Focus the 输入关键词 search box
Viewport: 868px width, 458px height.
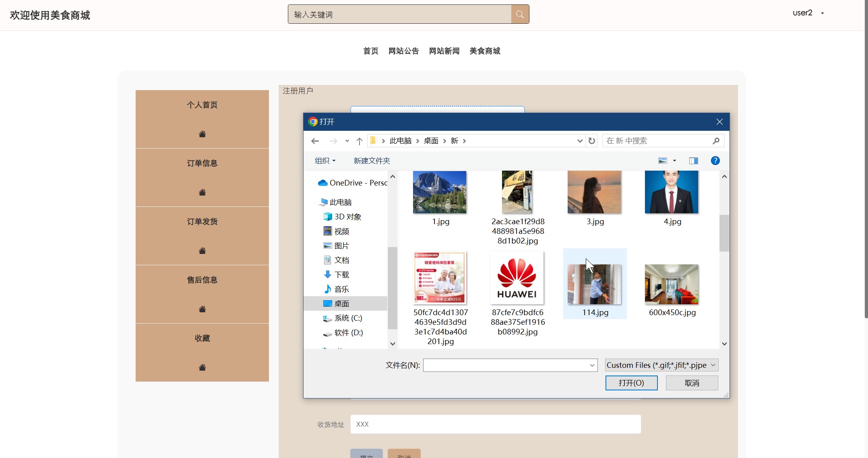click(x=399, y=14)
